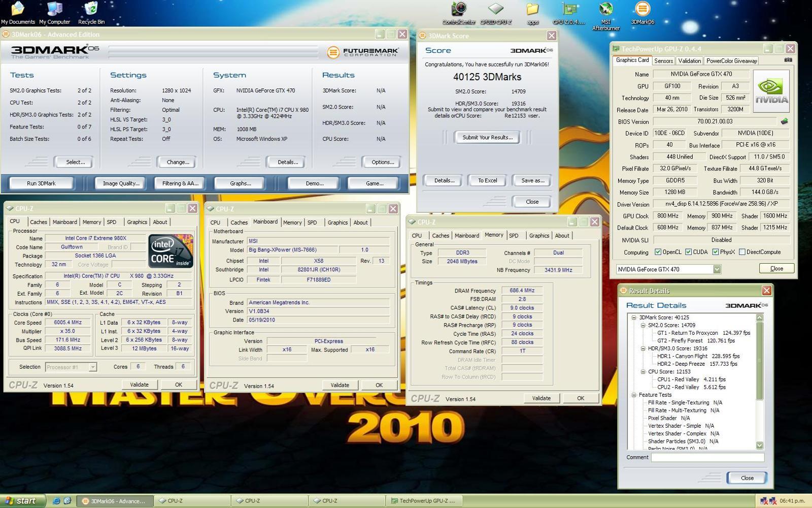Collapse the HDR/SM3.0 Score: 19316 node
The image size is (812, 508).
pos(642,348)
